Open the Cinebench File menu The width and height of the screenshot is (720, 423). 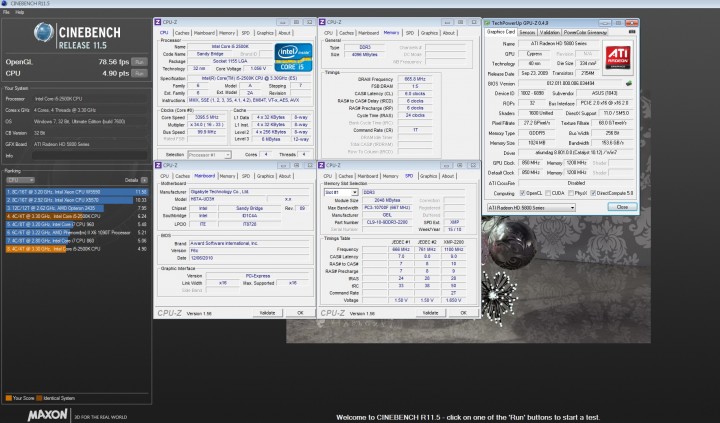point(6,12)
